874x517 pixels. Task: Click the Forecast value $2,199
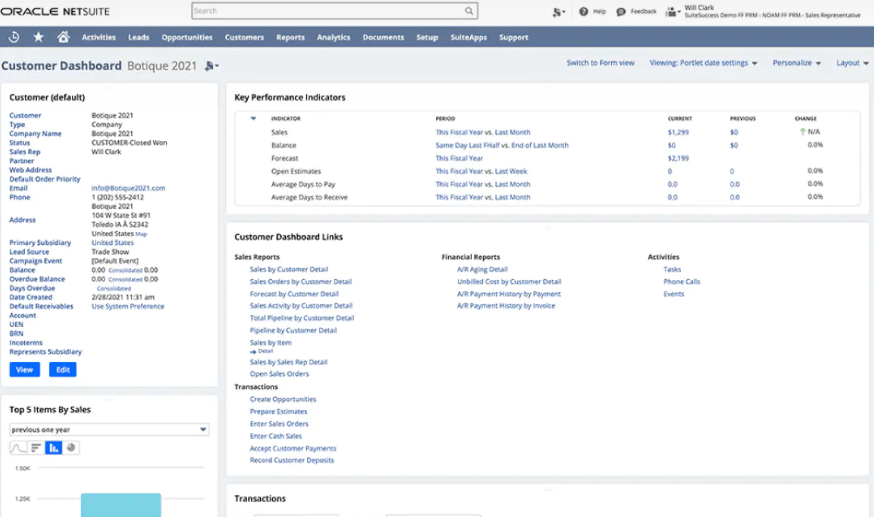tap(678, 158)
